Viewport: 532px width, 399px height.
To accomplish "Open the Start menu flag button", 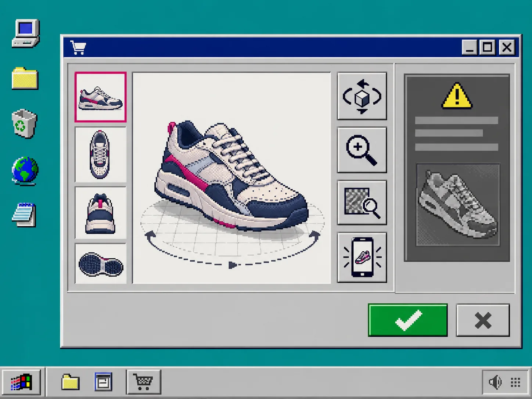I will tap(21, 382).
